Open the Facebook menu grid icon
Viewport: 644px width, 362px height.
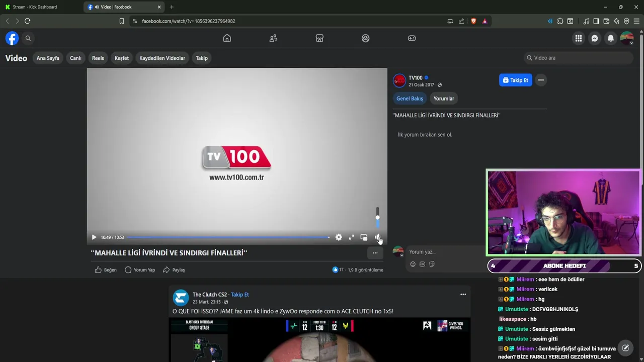point(579,38)
